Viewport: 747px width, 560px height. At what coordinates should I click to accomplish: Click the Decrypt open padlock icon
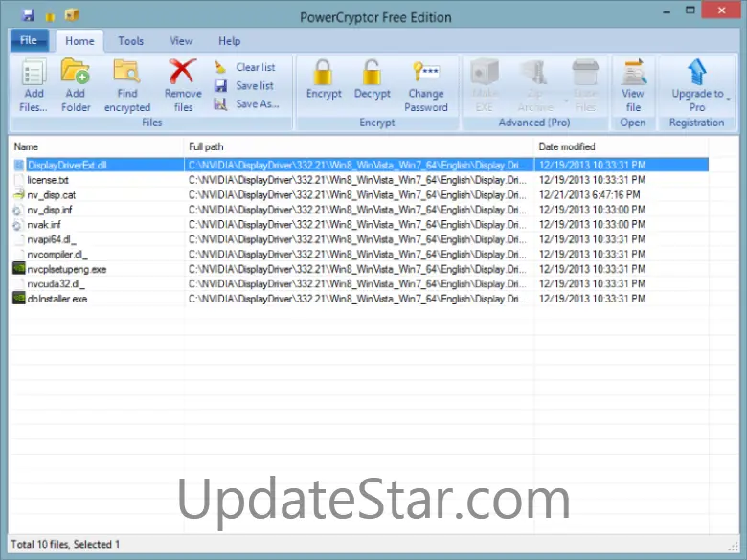pyautogui.click(x=372, y=72)
